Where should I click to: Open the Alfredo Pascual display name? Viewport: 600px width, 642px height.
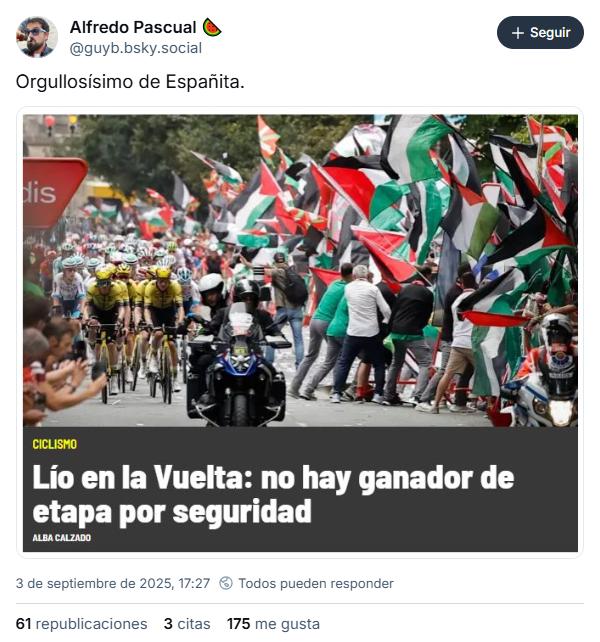133,27
